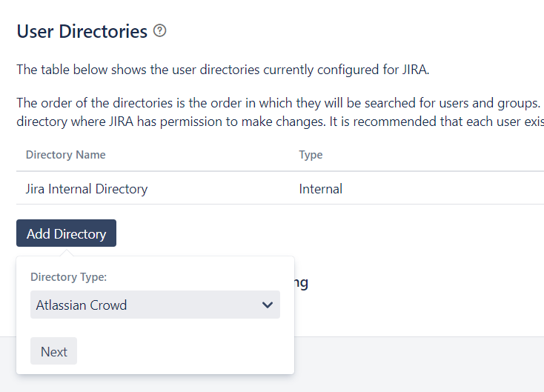Click the User Directories page heading
544x392 pixels.
point(82,31)
